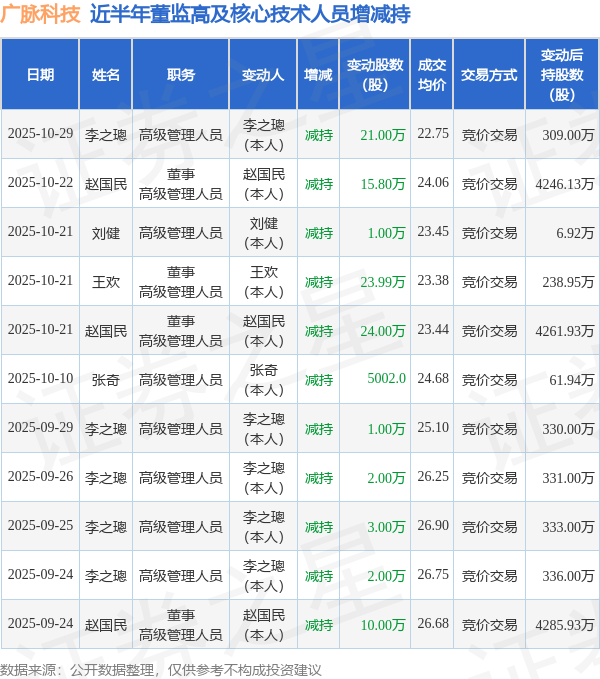Screen dimensions: 600x679
Task: Click 董事 高级管理人员 in the 王欢 row
Action: (x=181, y=282)
